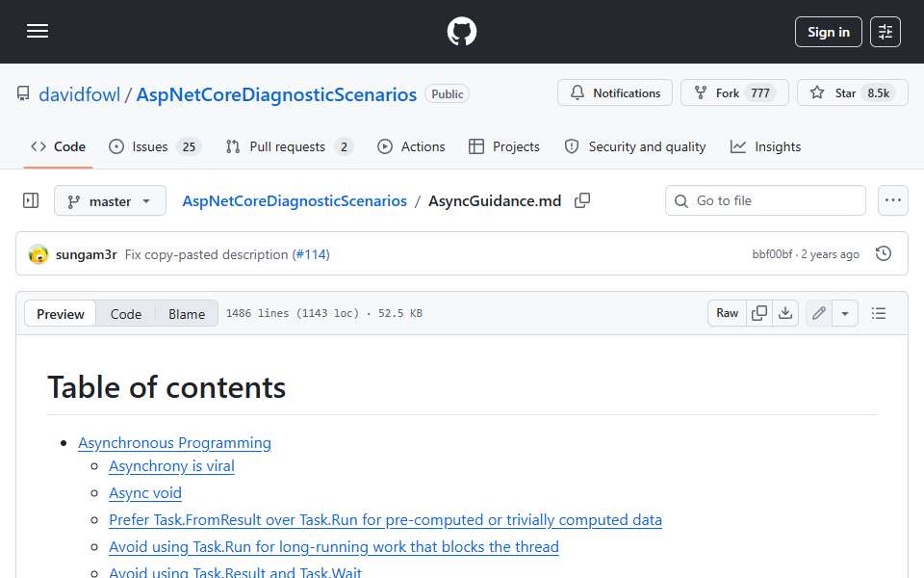Switch to Code view of file
The height and width of the screenshot is (578, 924).
tap(125, 314)
